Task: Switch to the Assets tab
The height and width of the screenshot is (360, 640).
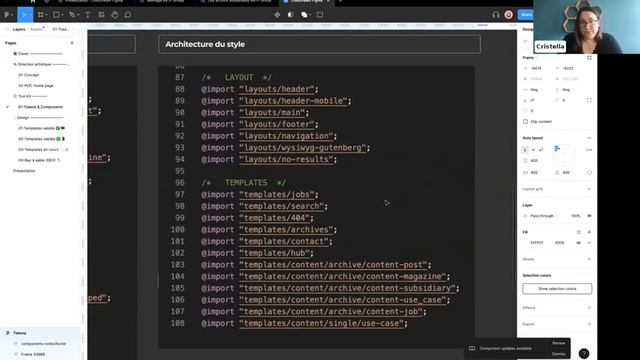Action: [x=36, y=29]
